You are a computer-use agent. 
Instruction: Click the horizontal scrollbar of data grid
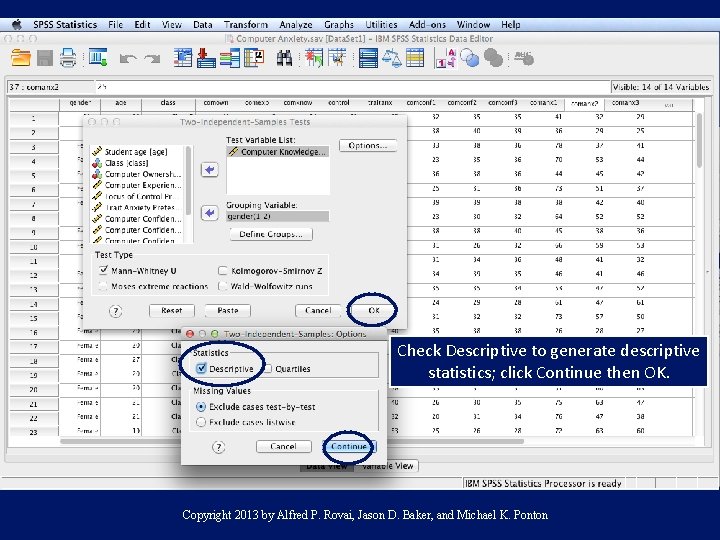(292, 442)
